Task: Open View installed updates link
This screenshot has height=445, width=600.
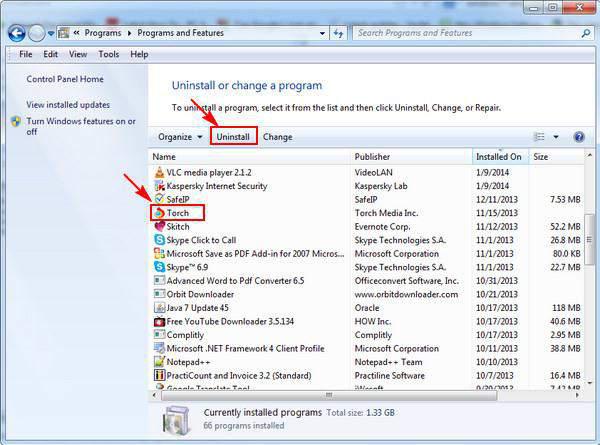Action: pyautogui.click(x=68, y=104)
